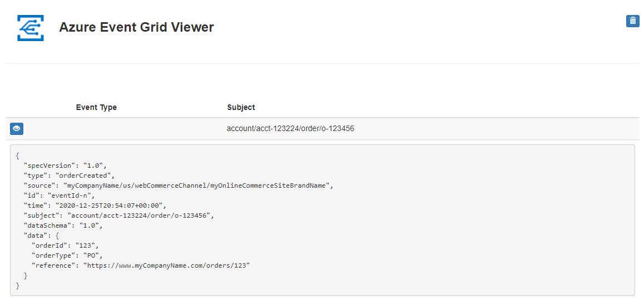Click the "orderId": "123" line
The height and width of the screenshot is (301, 644).
coord(65,245)
